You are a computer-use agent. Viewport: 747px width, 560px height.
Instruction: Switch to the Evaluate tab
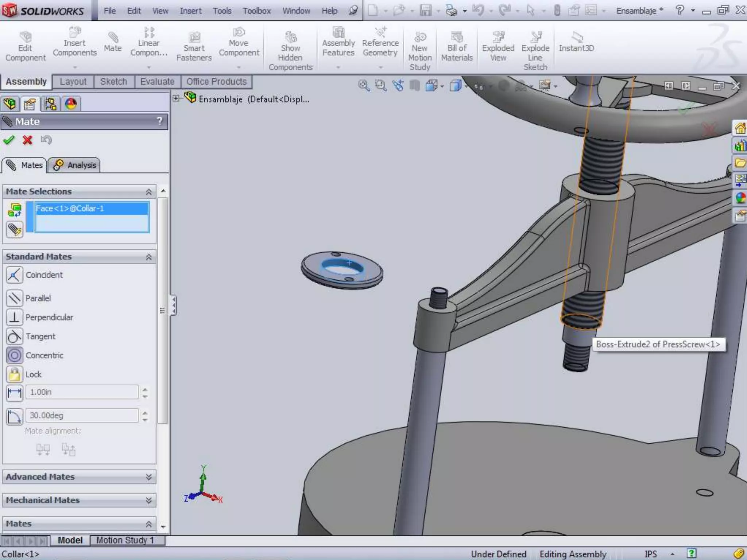pos(157,82)
